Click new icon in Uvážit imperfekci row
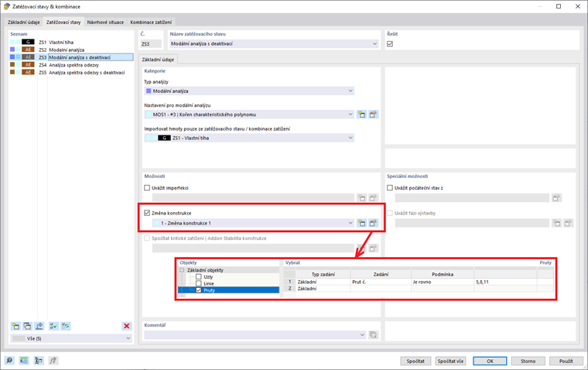Viewport: 588px width, 370px height. [x=361, y=197]
